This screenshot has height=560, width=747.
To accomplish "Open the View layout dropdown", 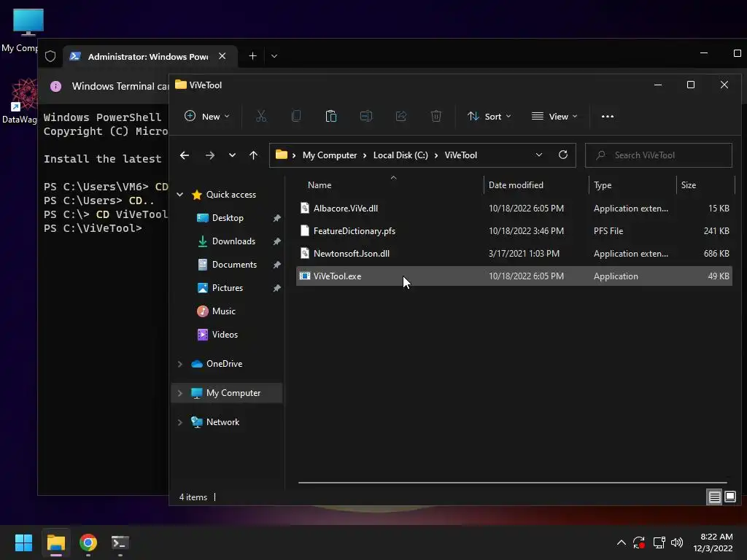I will pos(554,116).
